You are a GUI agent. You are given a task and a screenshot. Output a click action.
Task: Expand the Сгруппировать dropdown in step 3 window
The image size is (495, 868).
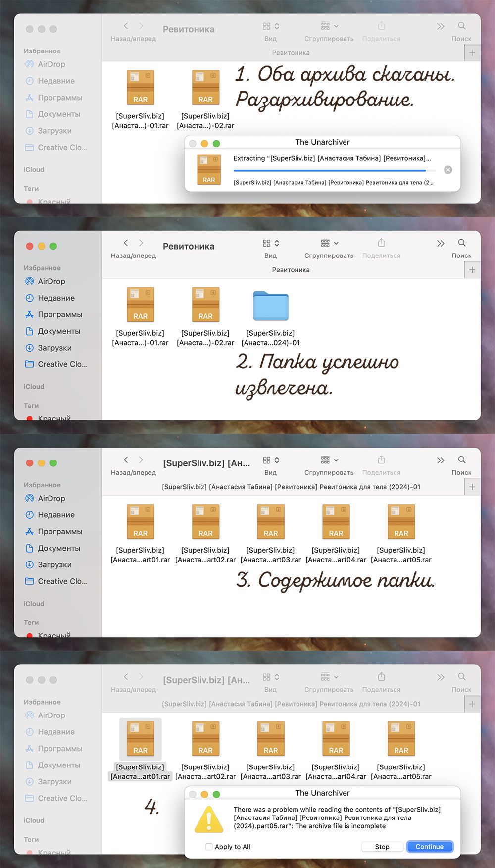click(329, 460)
